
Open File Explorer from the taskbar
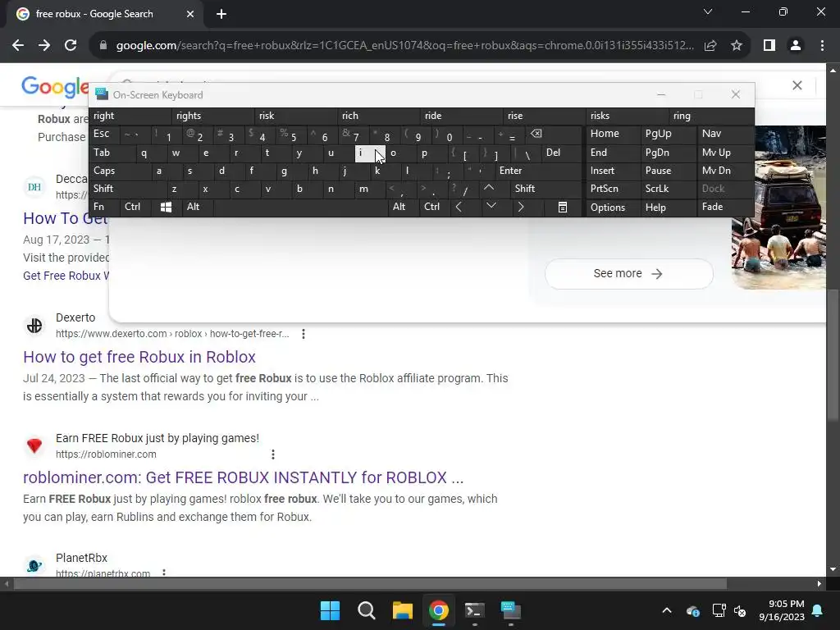point(402,610)
